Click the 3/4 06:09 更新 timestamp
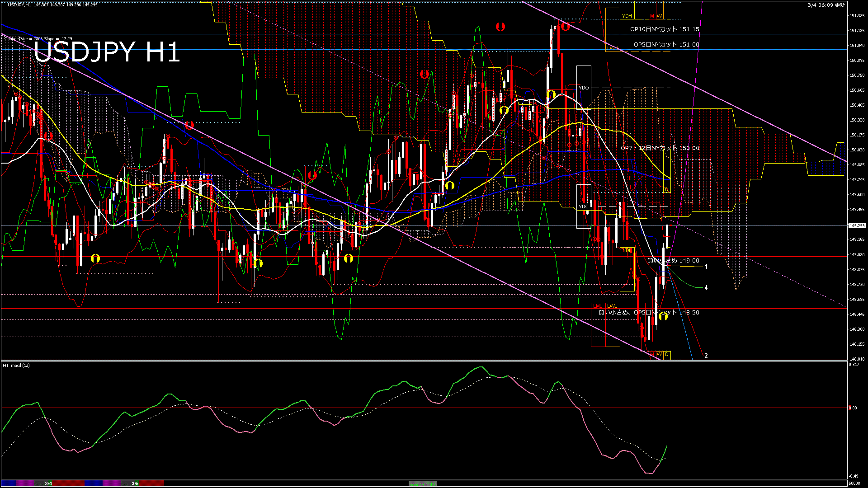 click(826, 5)
